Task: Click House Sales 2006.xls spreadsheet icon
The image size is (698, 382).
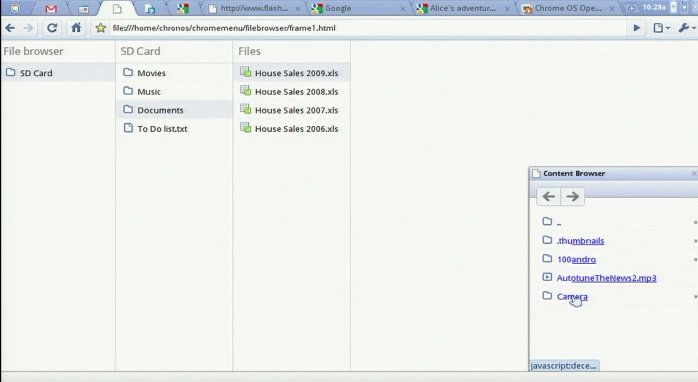Action: (246, 128)
